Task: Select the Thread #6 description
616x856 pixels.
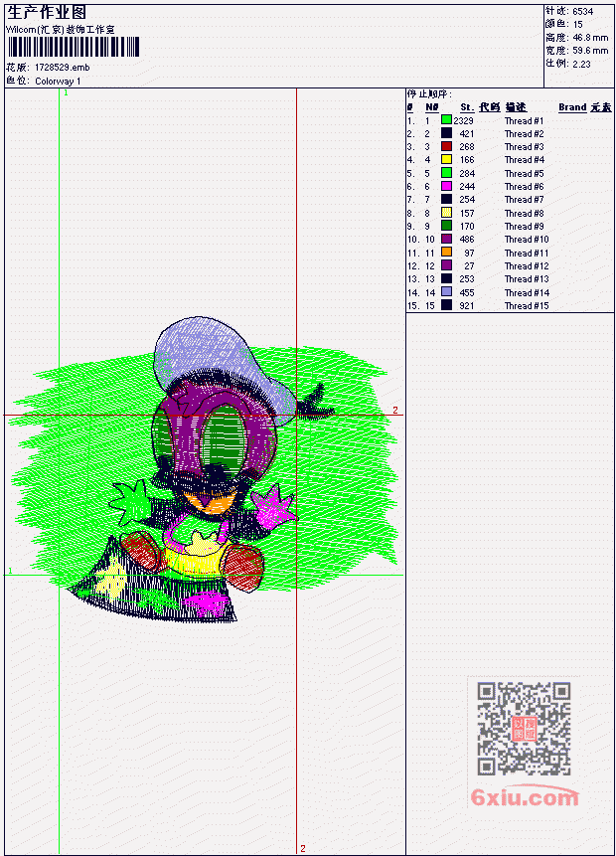Action: tap(524, 187)
